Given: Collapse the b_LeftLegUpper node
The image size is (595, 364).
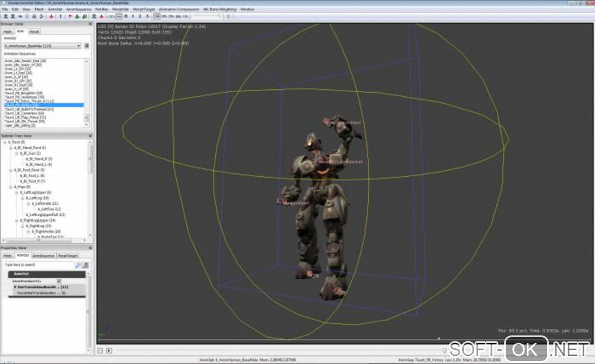Looking at the screenshot, I should tap(17, 192).
